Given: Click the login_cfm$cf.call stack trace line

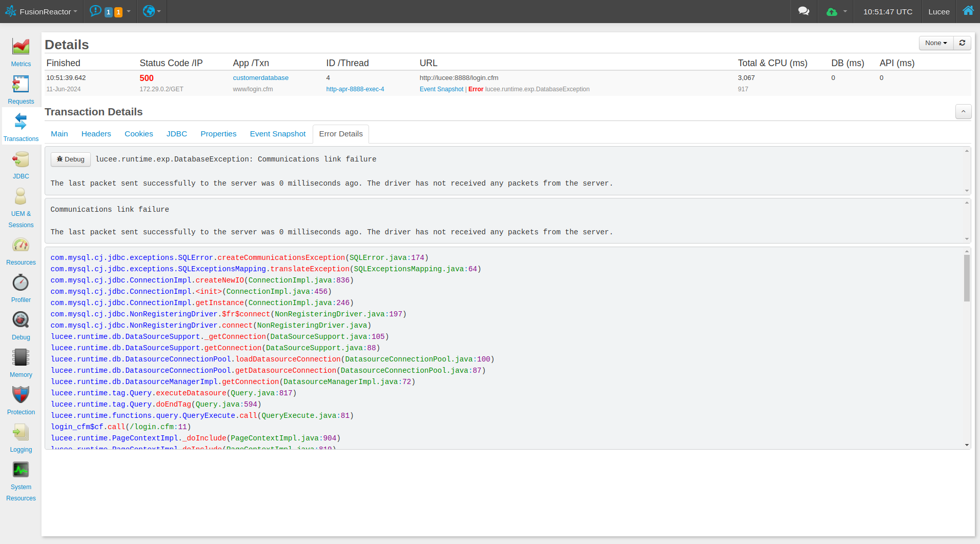Looking at the screenshot, I should tap(121, 427).
